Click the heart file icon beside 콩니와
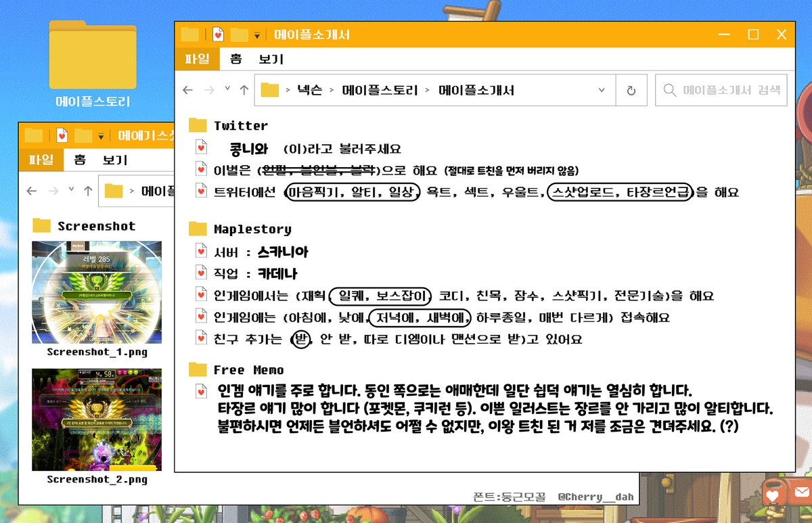 click(199, 148)
